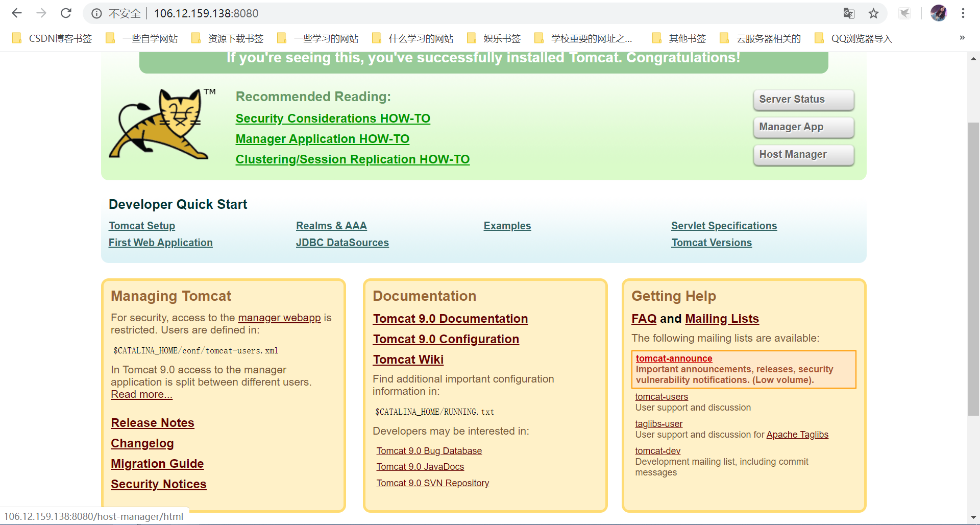Open the FAQ link

(644, 319)
